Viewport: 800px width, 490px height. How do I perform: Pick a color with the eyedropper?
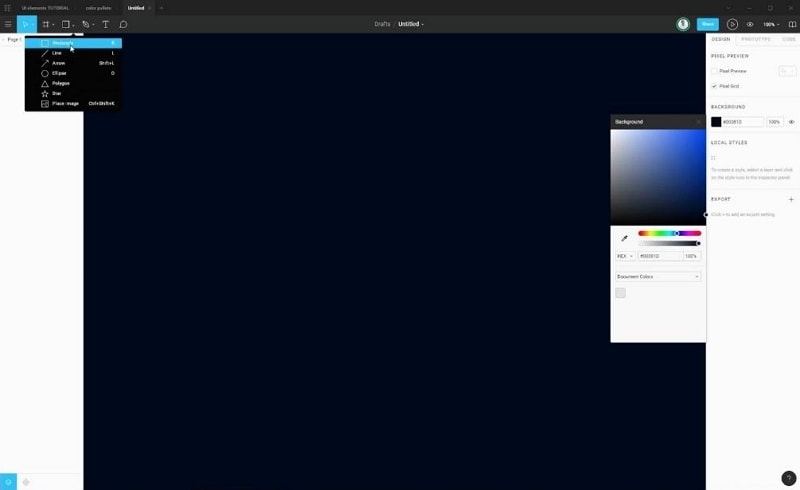tap(623, 238)
